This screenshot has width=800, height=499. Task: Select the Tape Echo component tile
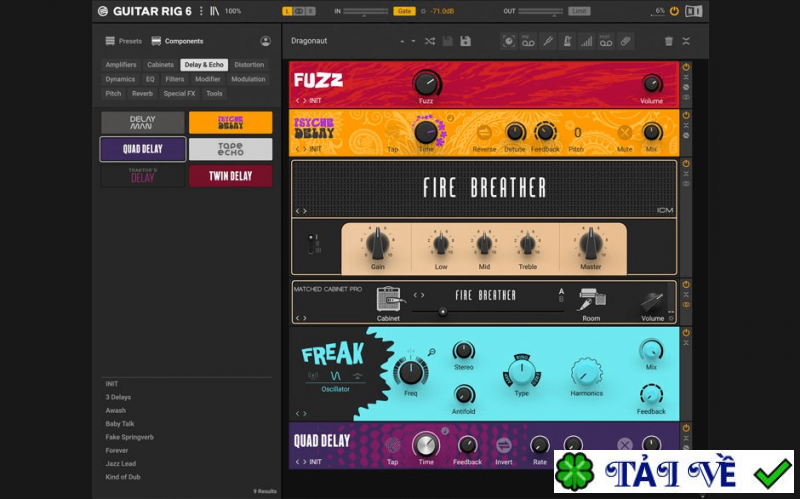[231, 149]
